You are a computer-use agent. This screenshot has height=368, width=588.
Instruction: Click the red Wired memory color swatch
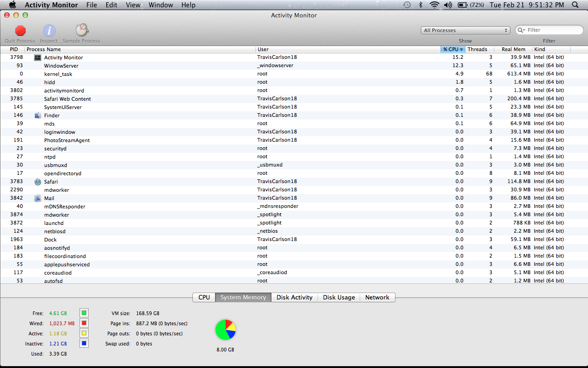point(84,323)
